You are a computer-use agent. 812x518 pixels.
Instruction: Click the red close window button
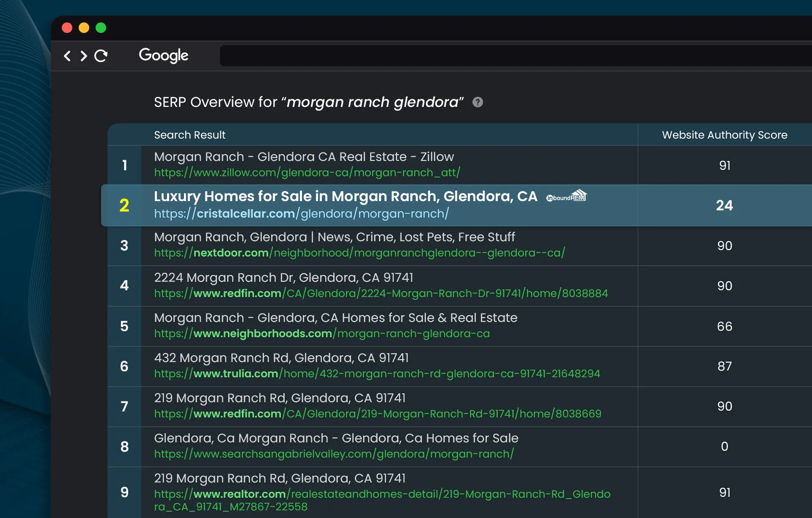[x=67, y=28]
